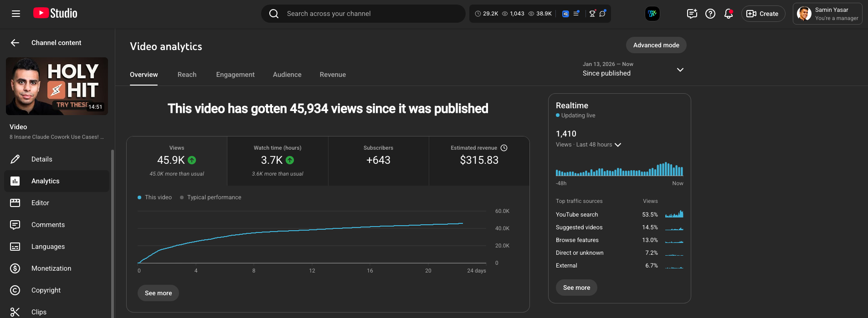
Task: Focus the 'Search across your channel' field
Action: pyautogui.click(x=363, y=14)
